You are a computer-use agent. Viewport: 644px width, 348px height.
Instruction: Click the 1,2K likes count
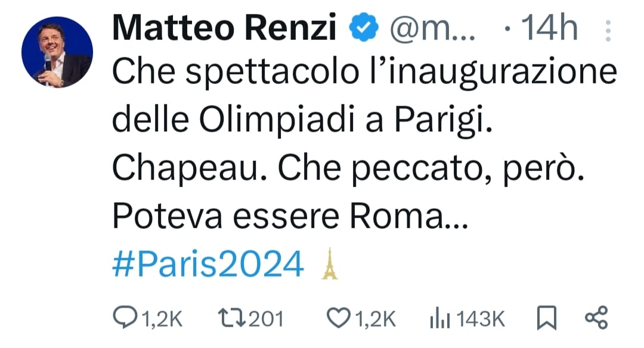376,318
